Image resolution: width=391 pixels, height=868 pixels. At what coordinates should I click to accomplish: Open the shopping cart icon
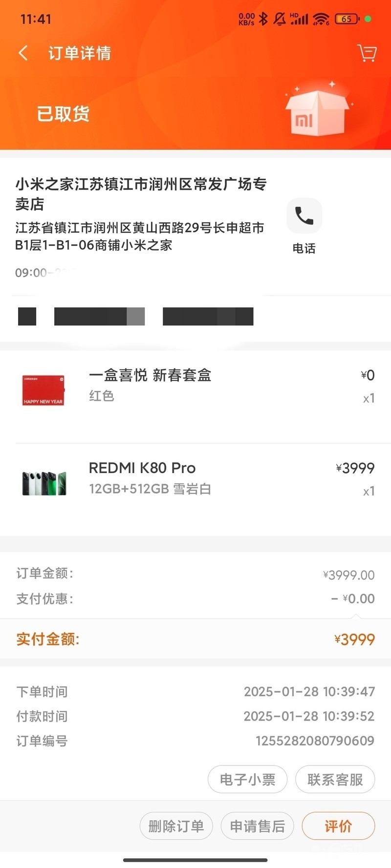coord(367,53)
